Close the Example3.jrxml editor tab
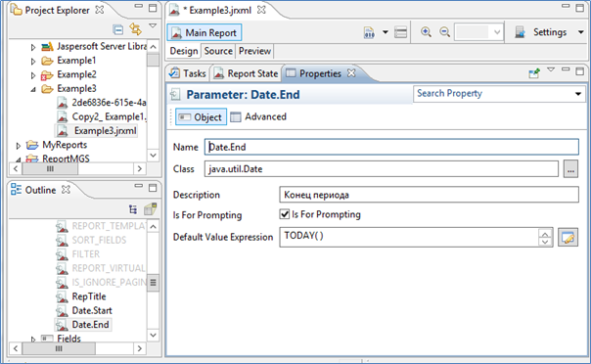Image resolution: width=591 pixels, height=364 pixels. coord(261,10)
